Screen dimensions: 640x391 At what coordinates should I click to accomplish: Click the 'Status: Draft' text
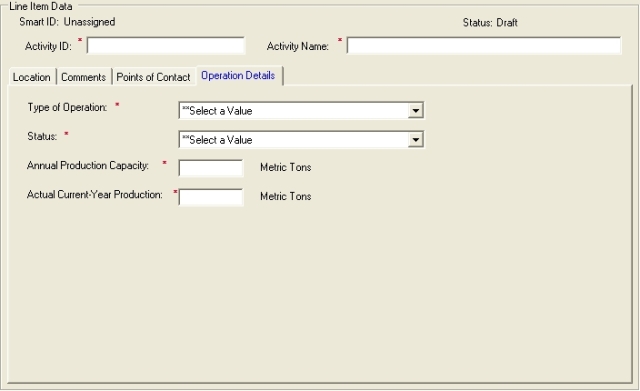coord(490,23)
